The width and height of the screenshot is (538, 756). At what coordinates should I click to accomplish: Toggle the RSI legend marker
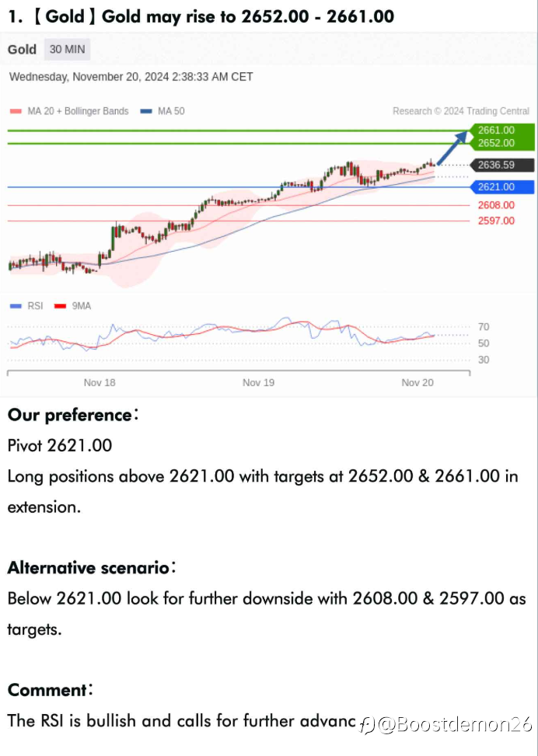[x=16, y=306]
